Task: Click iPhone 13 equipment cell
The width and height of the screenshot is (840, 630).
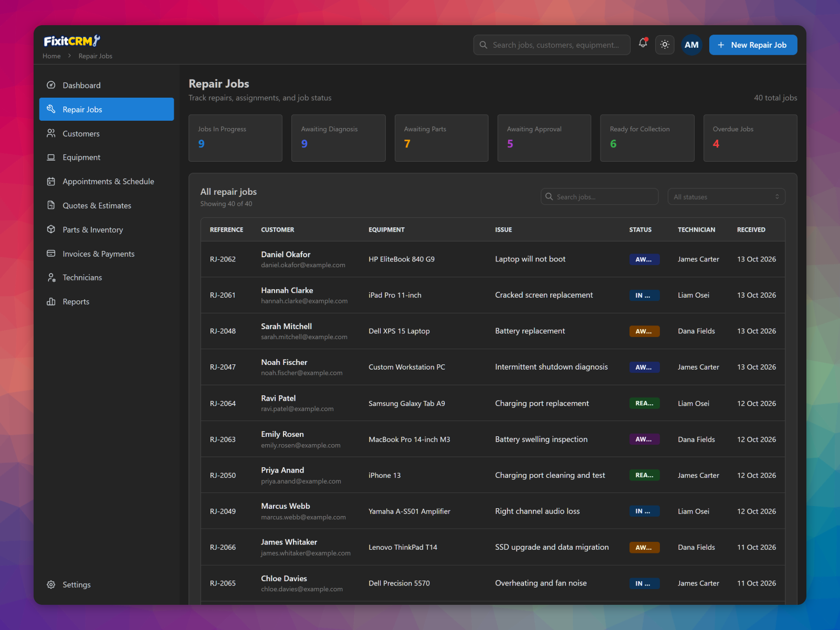Action: click(384, 475)
